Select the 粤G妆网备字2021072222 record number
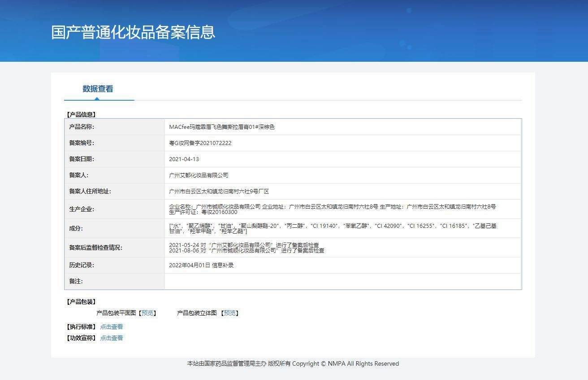The image size is (588, 380). (x=200, y=143)
